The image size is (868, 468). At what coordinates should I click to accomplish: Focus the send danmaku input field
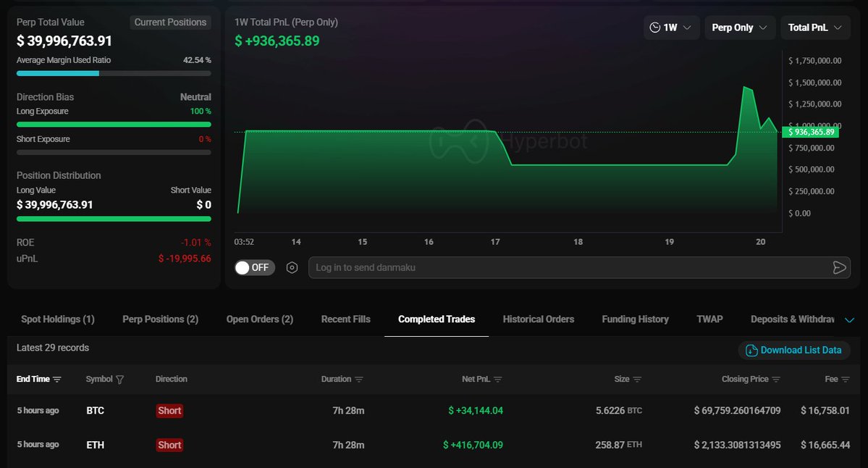565,268
